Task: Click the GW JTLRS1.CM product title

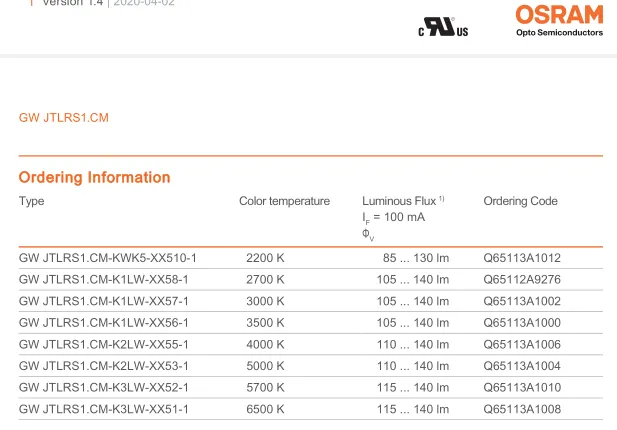Action: pos(63,119)
